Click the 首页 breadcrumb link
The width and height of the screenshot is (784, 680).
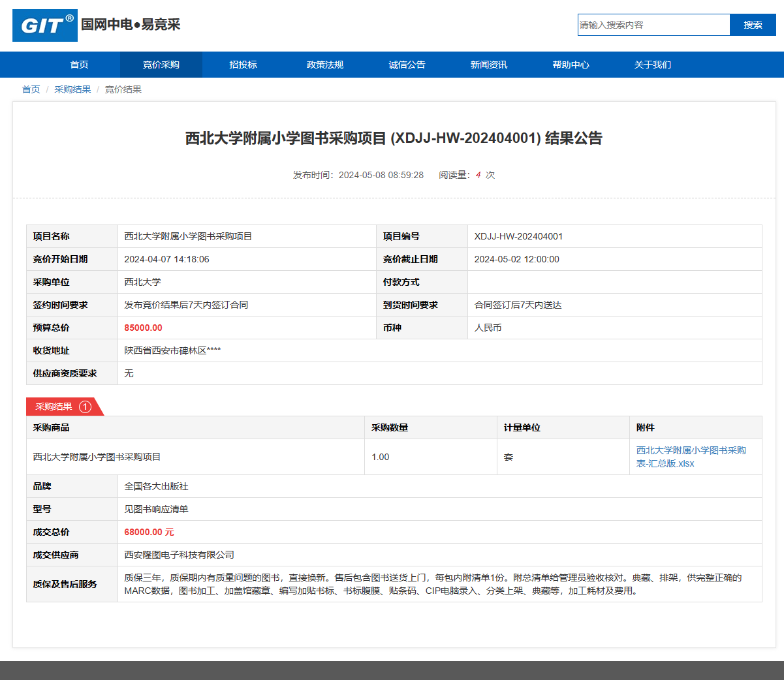point(31,89)
